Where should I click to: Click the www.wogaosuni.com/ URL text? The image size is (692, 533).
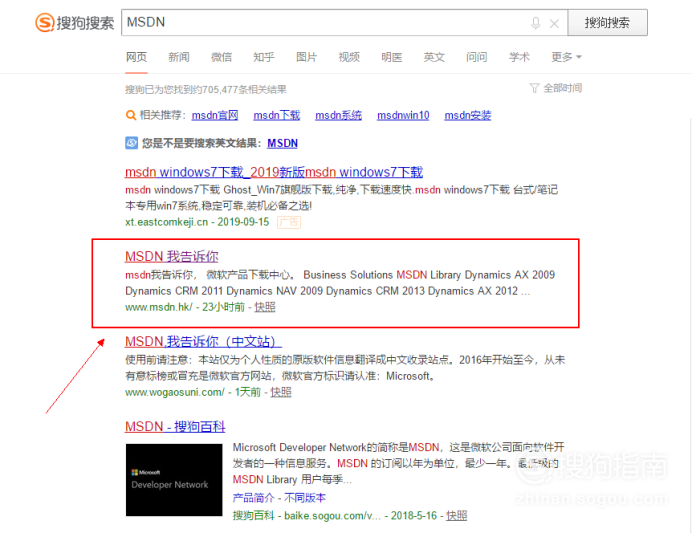(x=175, y=392)
